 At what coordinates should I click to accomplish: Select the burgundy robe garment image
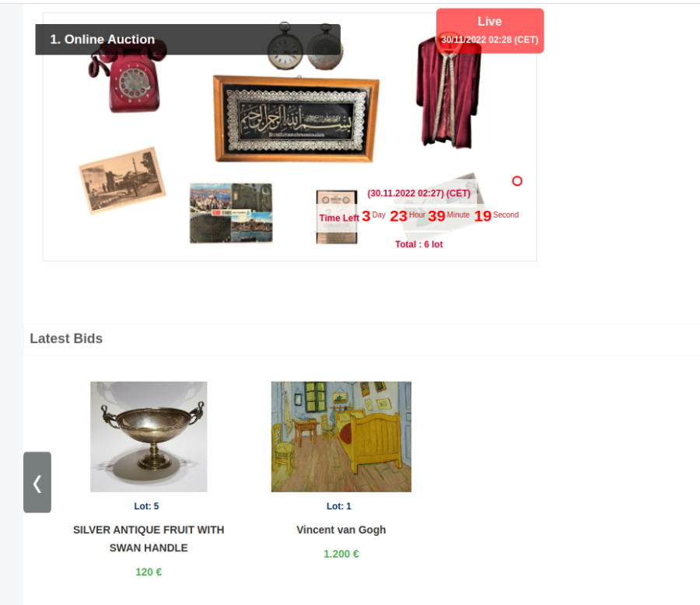click(x=449, y=93)
